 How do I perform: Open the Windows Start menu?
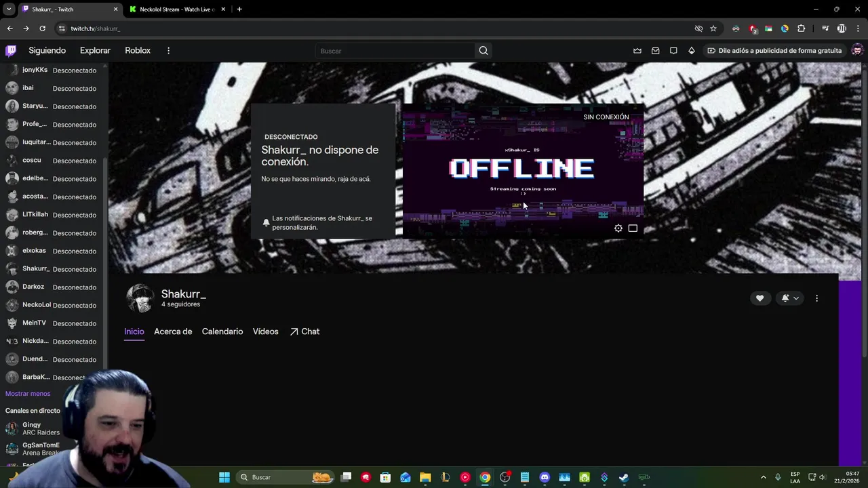[x=224, y=477]
